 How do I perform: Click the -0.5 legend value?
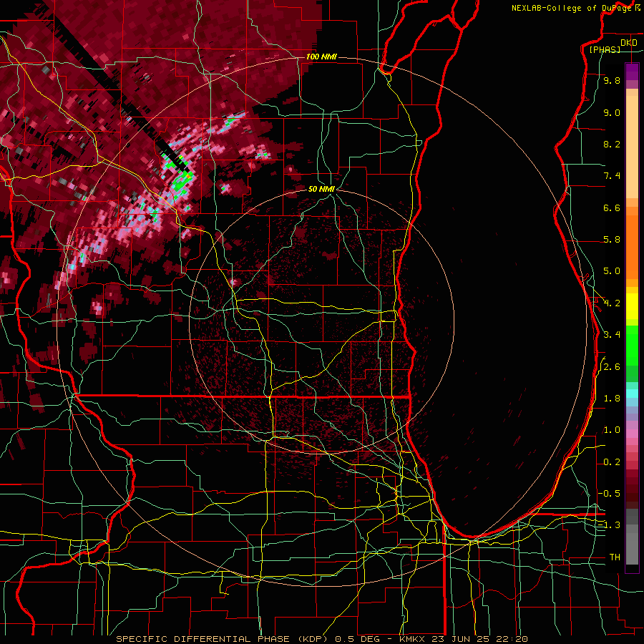(610, 494)
